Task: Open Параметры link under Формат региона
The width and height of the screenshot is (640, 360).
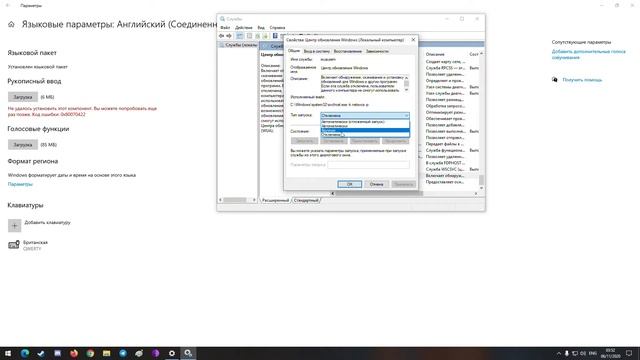Action: pyautogui.click(x=20, y=184)
